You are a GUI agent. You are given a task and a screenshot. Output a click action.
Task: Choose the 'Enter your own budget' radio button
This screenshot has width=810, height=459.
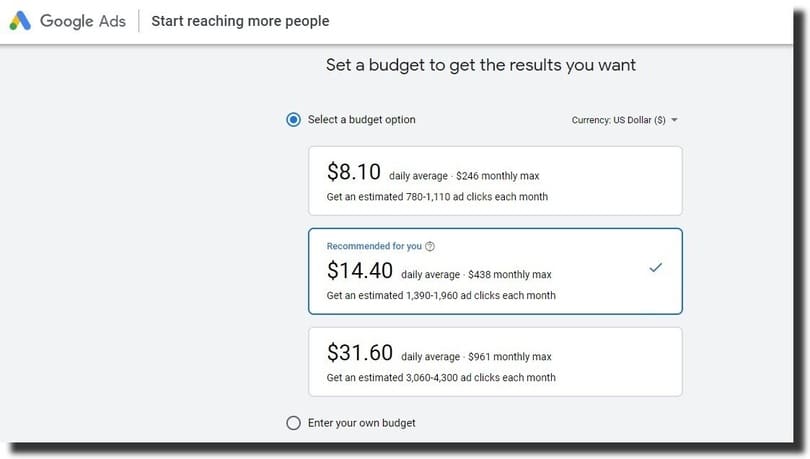coord(293,423)
